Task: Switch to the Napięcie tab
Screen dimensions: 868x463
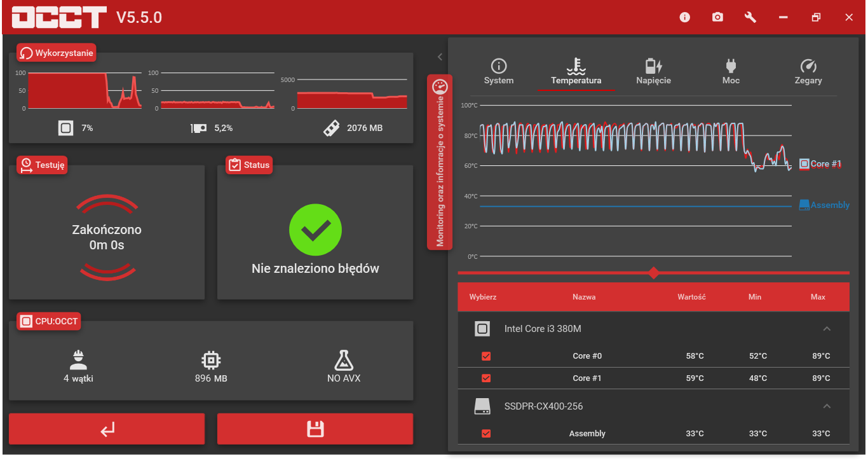Action: click(653, 72)
